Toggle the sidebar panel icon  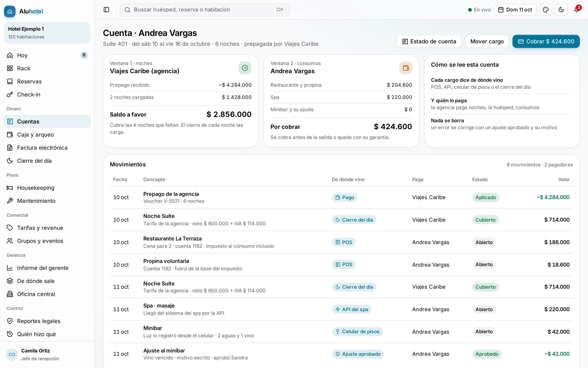[x=107, y=10]
